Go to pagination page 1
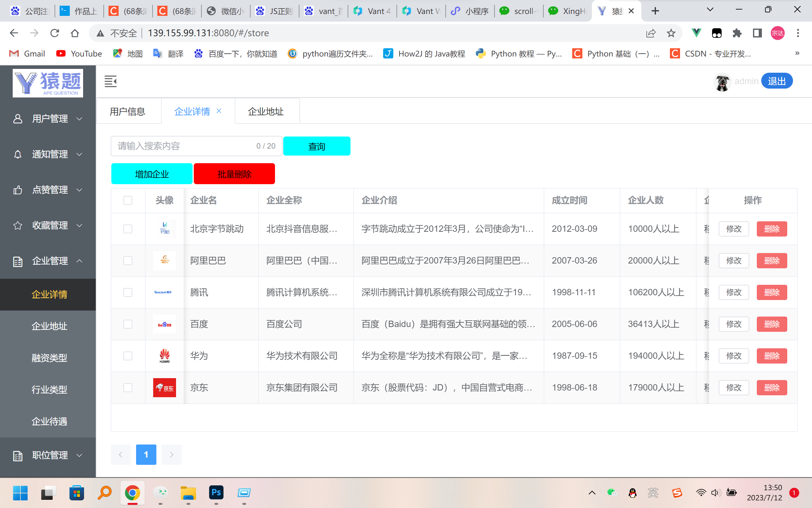 146,455
